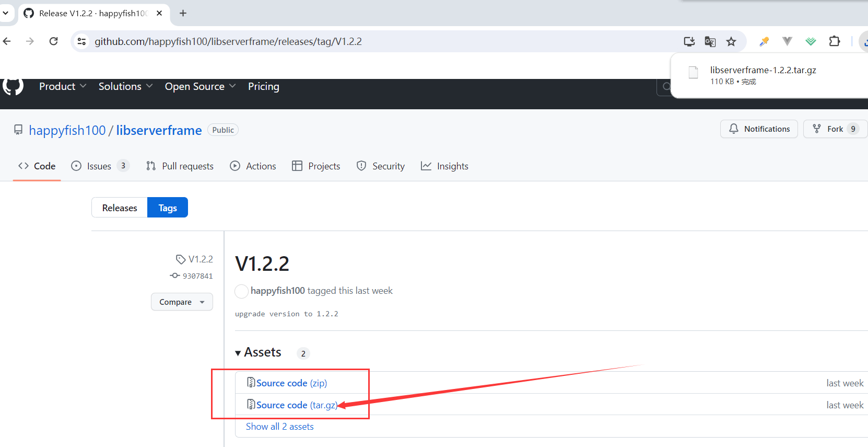Open the Issues tab
Image resolution: width=868 pixels, height=447 pixels.
click(99, 166)
